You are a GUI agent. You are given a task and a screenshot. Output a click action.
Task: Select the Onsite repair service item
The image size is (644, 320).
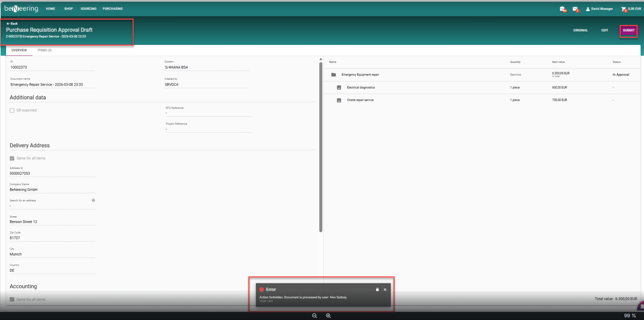[360, 100]
